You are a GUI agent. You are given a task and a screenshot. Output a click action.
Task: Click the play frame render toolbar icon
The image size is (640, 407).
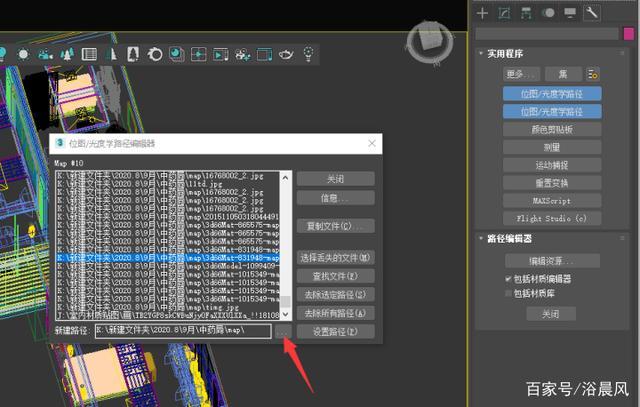tap(220, 54)
